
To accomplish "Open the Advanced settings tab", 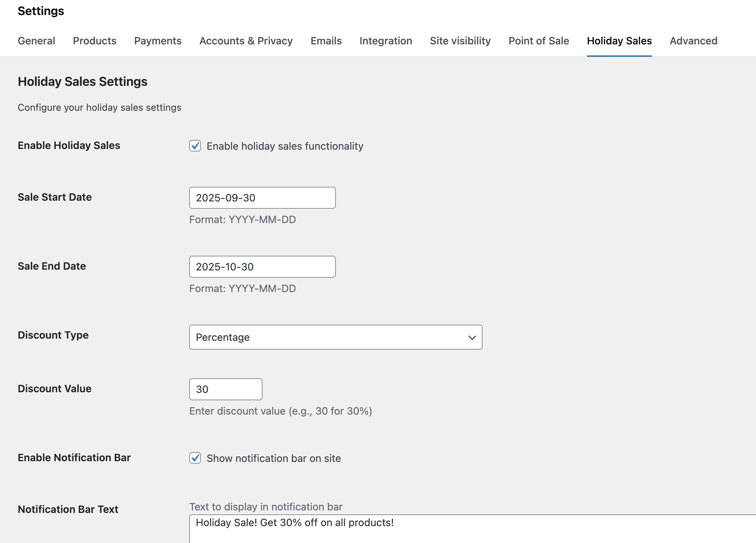I will coord(693,41).
